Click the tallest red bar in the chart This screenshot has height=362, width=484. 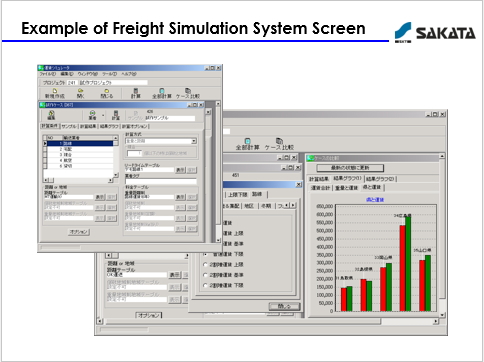point(403,268)
